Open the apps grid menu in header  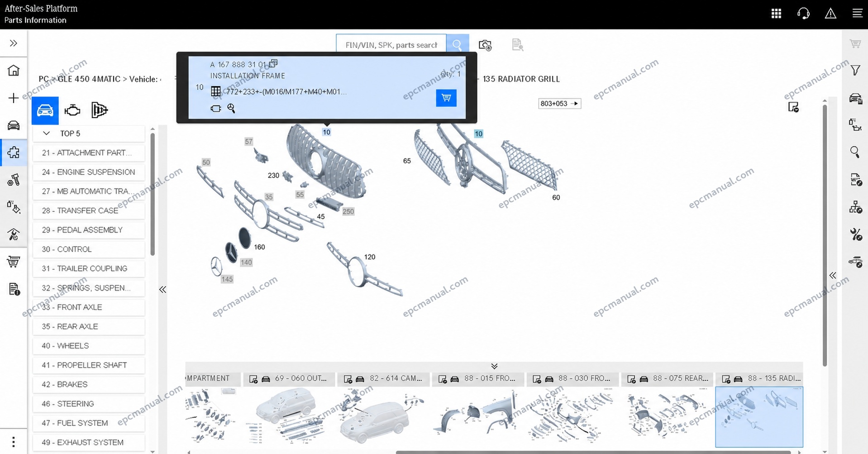click(x=776, y=14)
